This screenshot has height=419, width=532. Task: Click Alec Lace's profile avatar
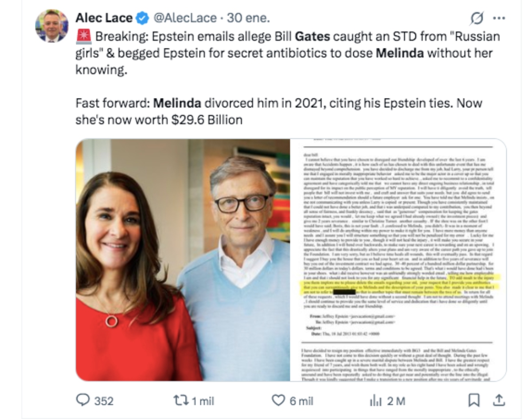(52, 21)
